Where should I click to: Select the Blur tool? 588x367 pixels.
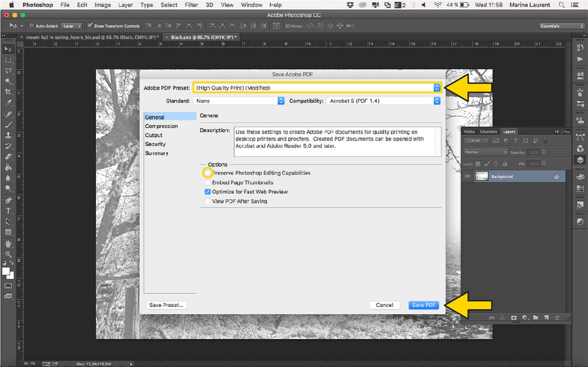pyautogui.click(x=8, y=178)
